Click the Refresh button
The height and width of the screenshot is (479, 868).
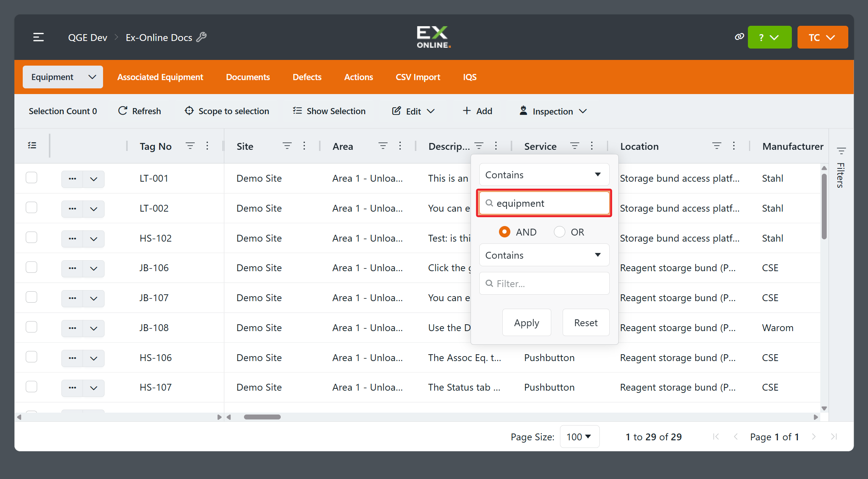pos(140,111)
